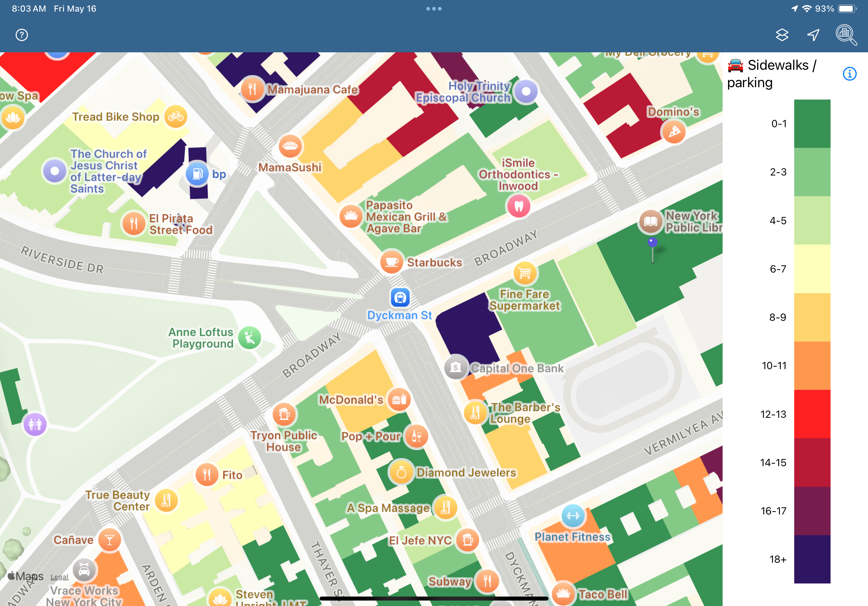
Task: Select the orange 10-11 legend swatch
Action: click(x=812, y=366)
